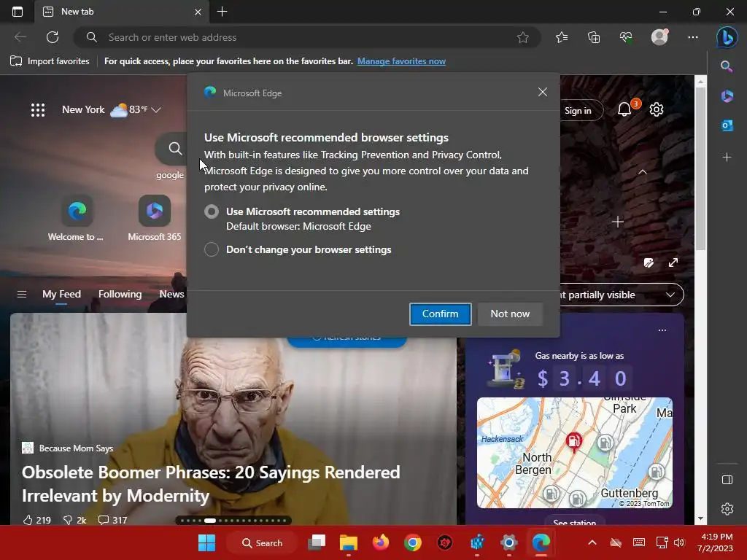Screen dimensions: 747x560
Task: Close the New tab browser tab
Action: coord(198,12)
